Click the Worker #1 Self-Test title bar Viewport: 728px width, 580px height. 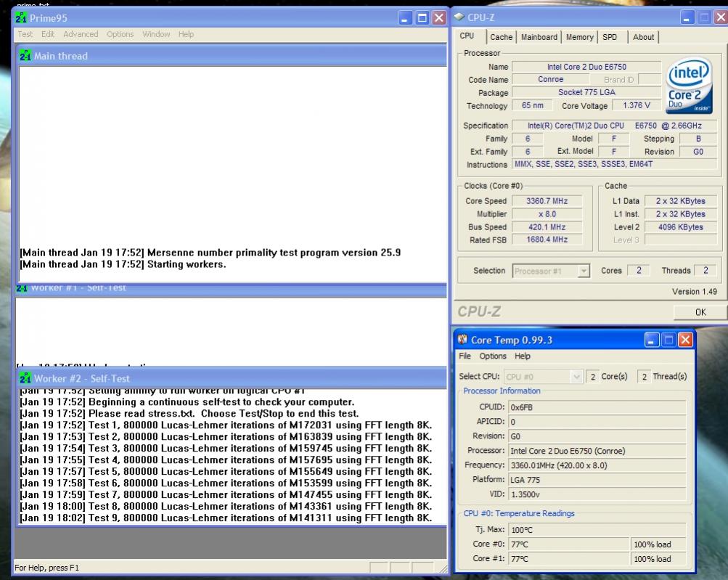click(x=232, y=289)
